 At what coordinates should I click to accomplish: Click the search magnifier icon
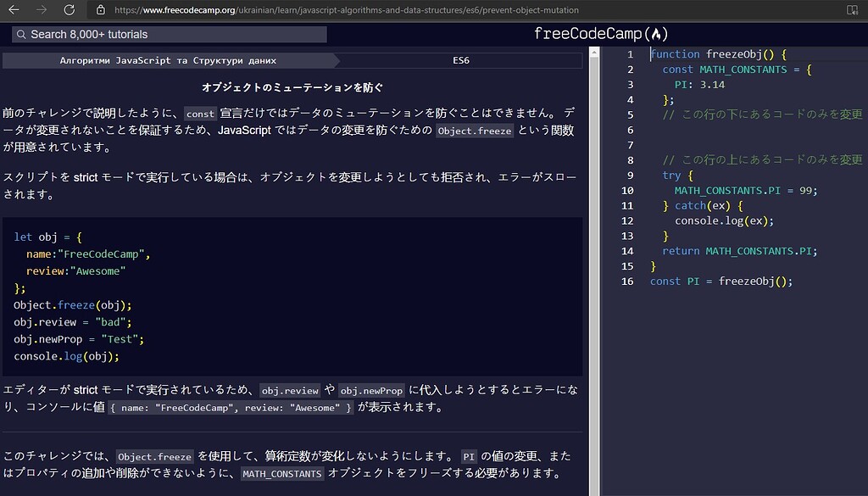coord(21,34)
